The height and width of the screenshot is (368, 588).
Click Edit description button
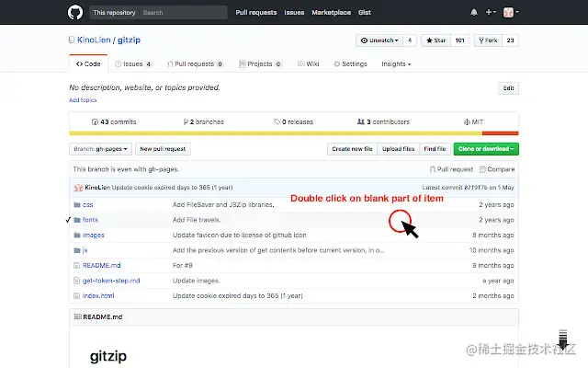508,88
